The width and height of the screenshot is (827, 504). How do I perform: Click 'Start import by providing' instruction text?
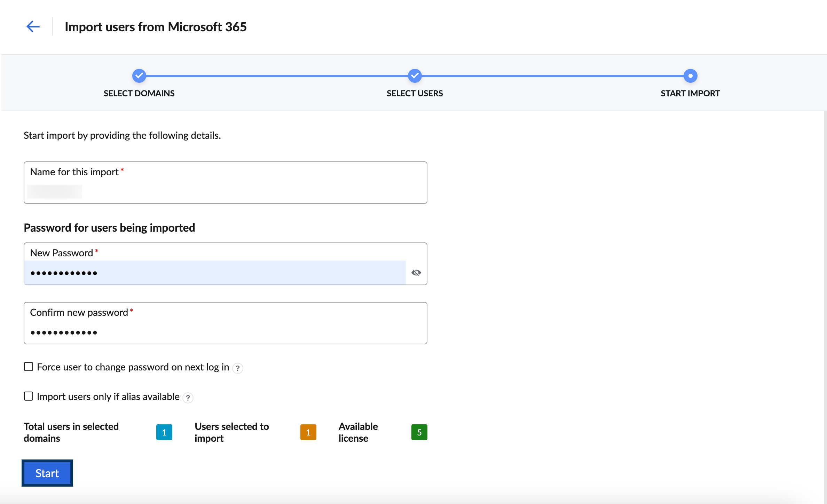click(122, 135)
